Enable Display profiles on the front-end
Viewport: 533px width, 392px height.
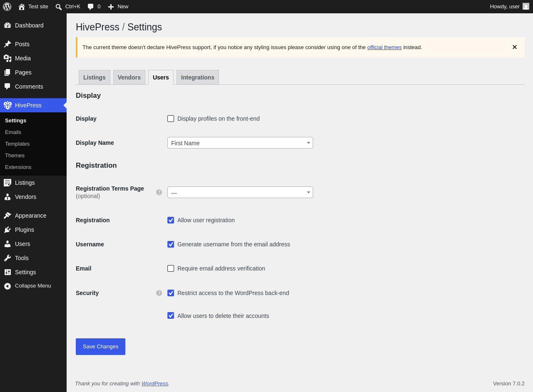coord(171,119)
